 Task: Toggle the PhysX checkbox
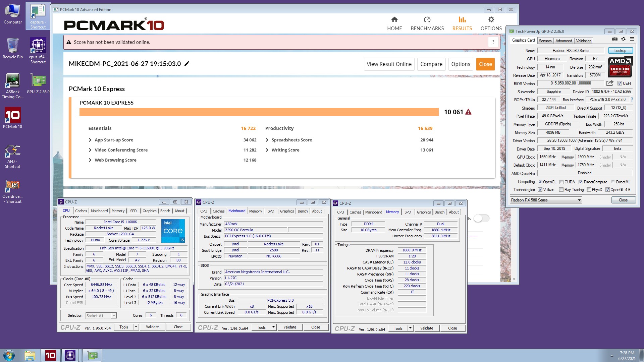589,190
